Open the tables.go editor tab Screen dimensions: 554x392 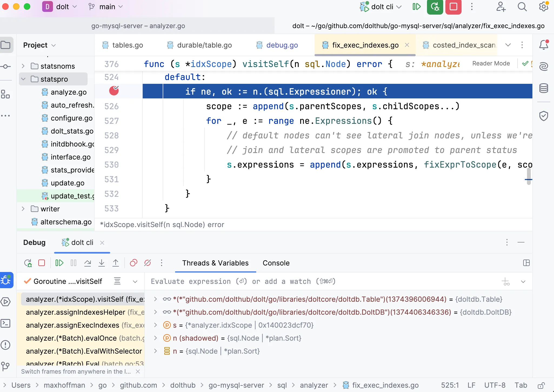click(x=127, y=45)
